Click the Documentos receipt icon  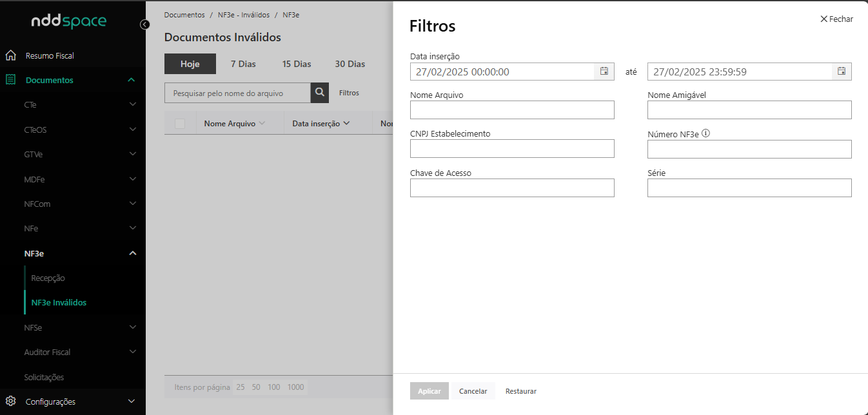10,80
